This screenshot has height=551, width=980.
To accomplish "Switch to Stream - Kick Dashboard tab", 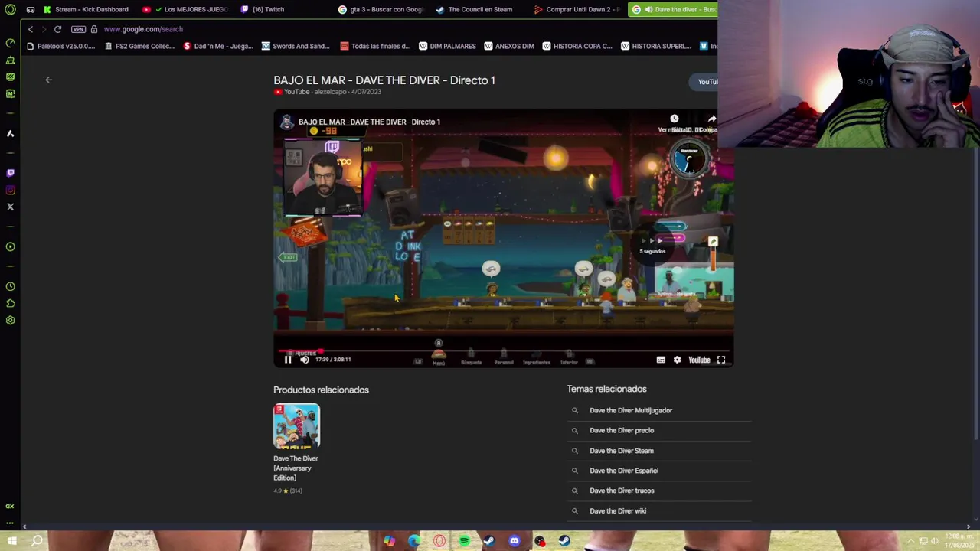I will (x=86, y=9).
